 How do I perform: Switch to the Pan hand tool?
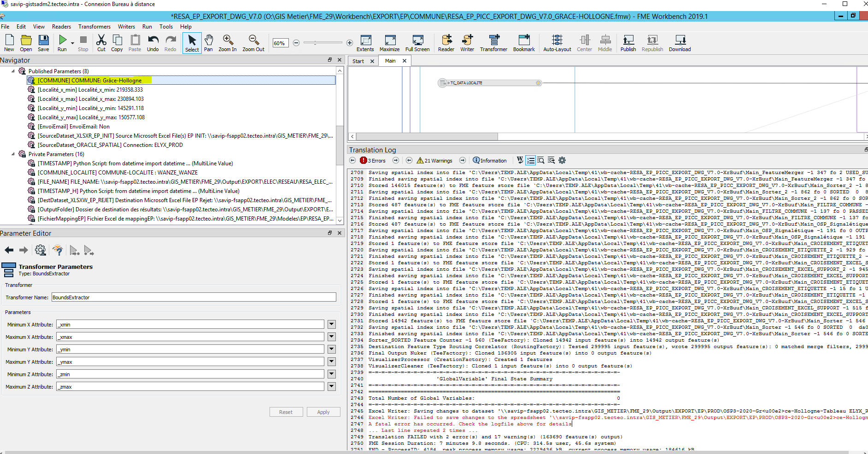(x=209, y=43)
